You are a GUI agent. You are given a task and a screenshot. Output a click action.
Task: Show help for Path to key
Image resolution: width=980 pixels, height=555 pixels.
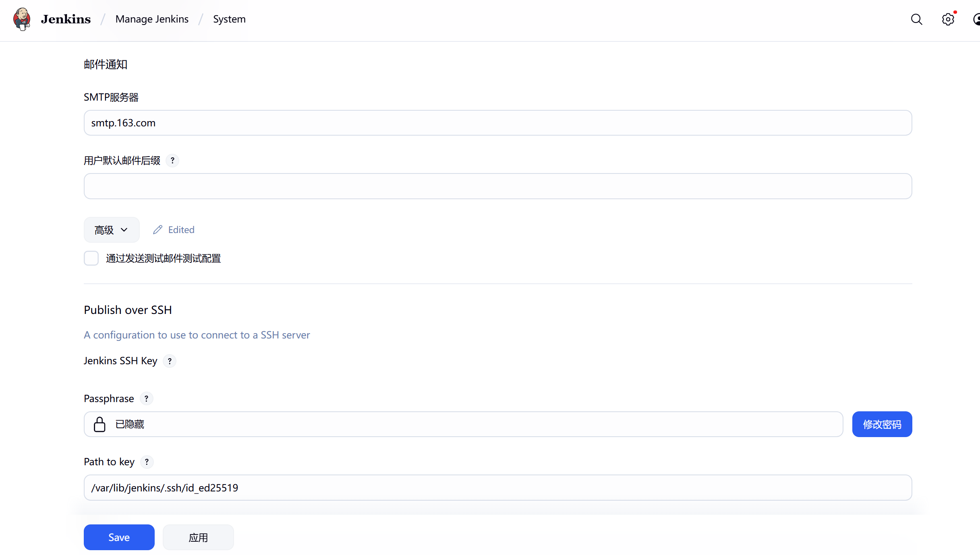(147, 462)
